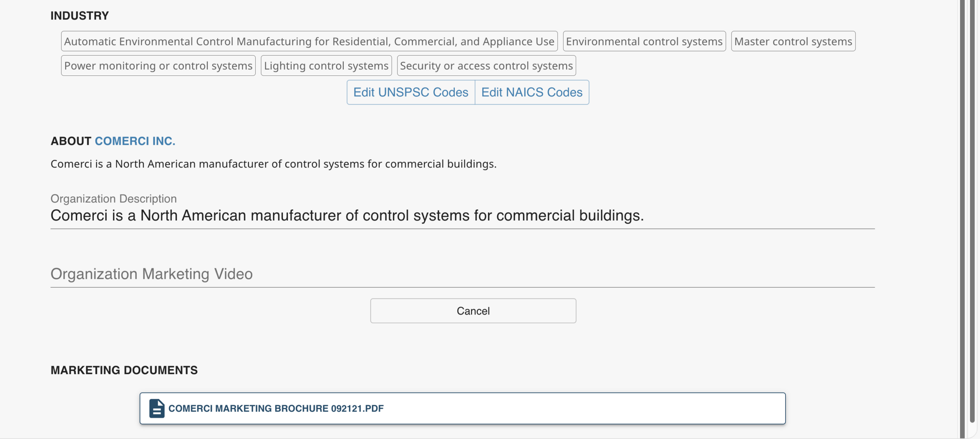Screen dimensions: 980x439
Task: Select the Automatic Environmental Control Manufacturing tag
Action: click(309, 41)
